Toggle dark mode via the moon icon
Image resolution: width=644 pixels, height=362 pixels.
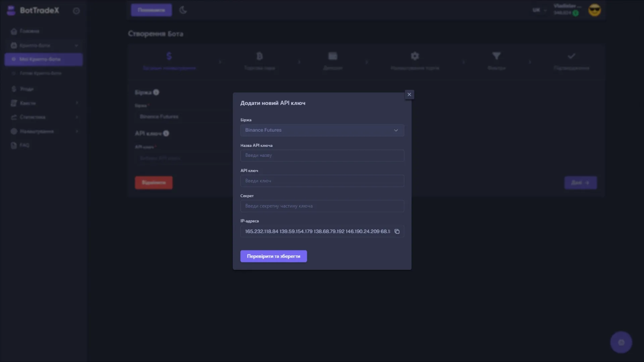(x=183, y=10)
